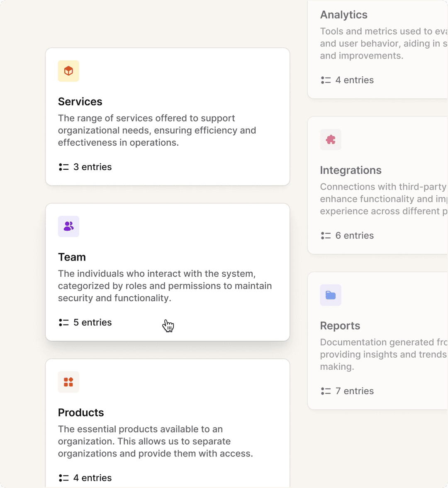448x488 pixels.
Task: Click the list icon beside '5 entries' under Team
Action: (63, 322)
